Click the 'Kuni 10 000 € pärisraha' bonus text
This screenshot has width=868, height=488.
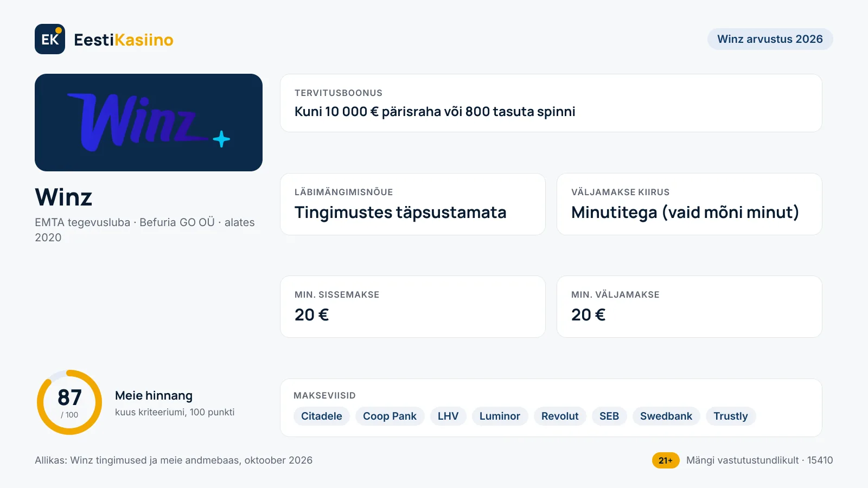(x=435, y=112)
